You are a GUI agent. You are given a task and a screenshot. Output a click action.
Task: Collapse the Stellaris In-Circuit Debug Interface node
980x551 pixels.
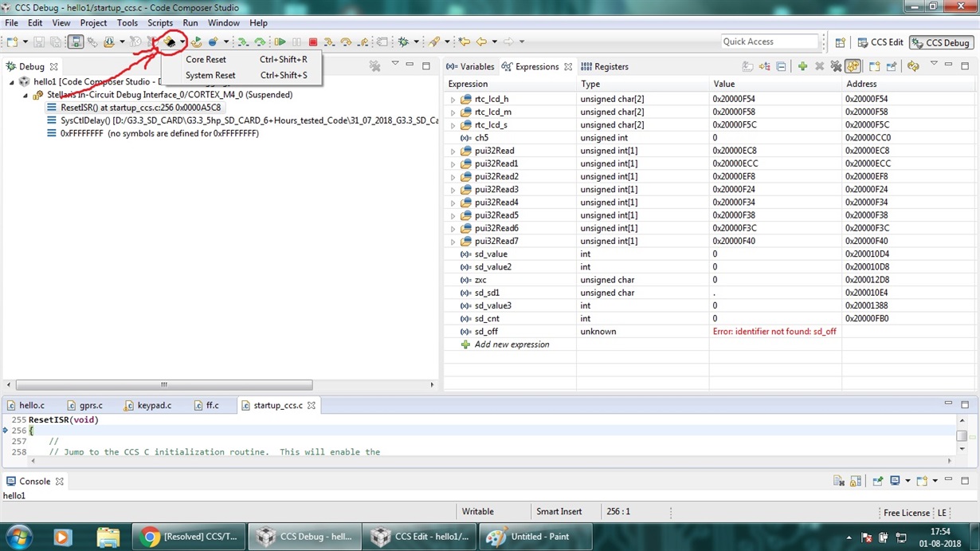click(x=25, y=95)
